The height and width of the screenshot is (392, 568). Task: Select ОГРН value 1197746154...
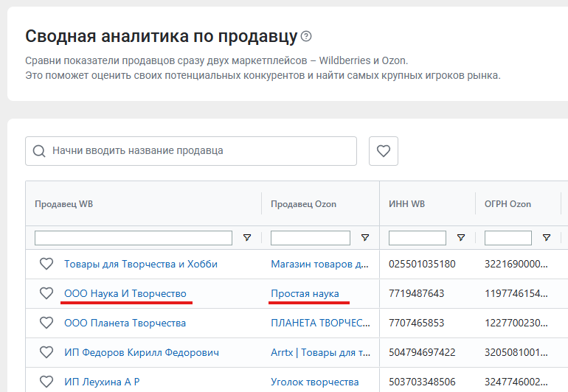[516, 293]
